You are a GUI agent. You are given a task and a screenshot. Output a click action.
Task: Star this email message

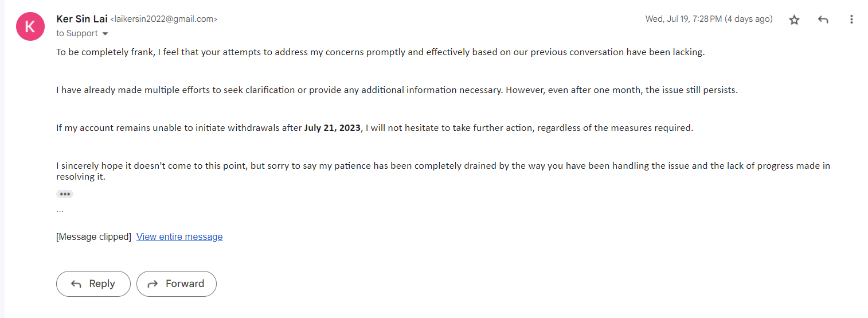pyautogui.click(x=794, y=20)
